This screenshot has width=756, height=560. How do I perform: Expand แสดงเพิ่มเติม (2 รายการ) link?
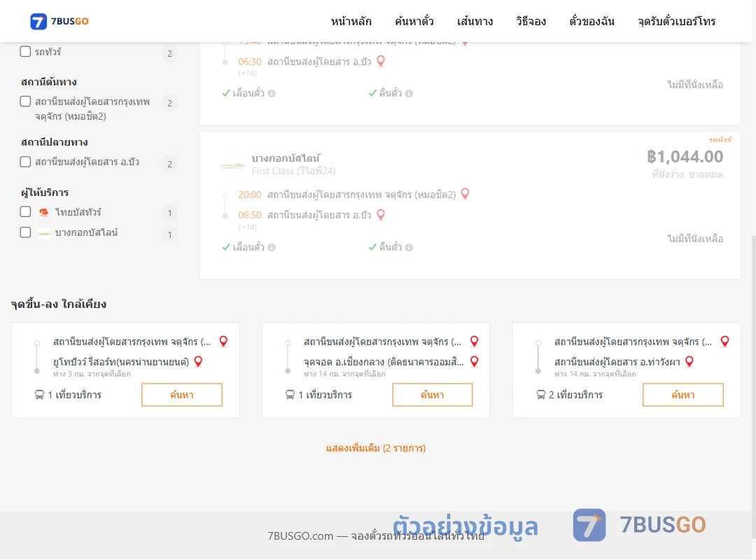coord(376,448)
